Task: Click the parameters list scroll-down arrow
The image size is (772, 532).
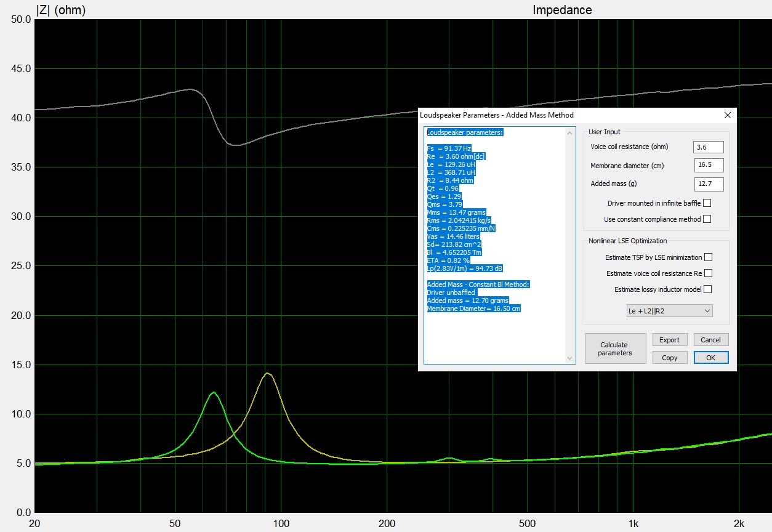Action: 569,358
